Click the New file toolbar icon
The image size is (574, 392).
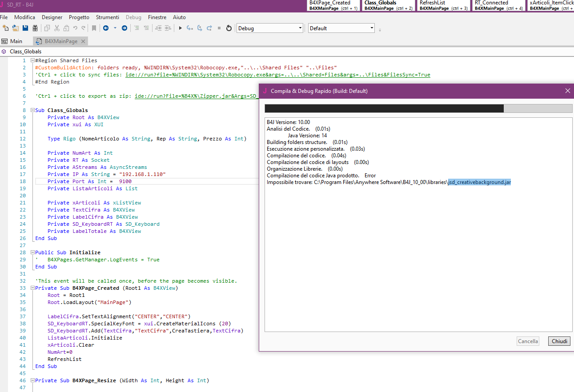pyautogui.click(x=5, y=28)
